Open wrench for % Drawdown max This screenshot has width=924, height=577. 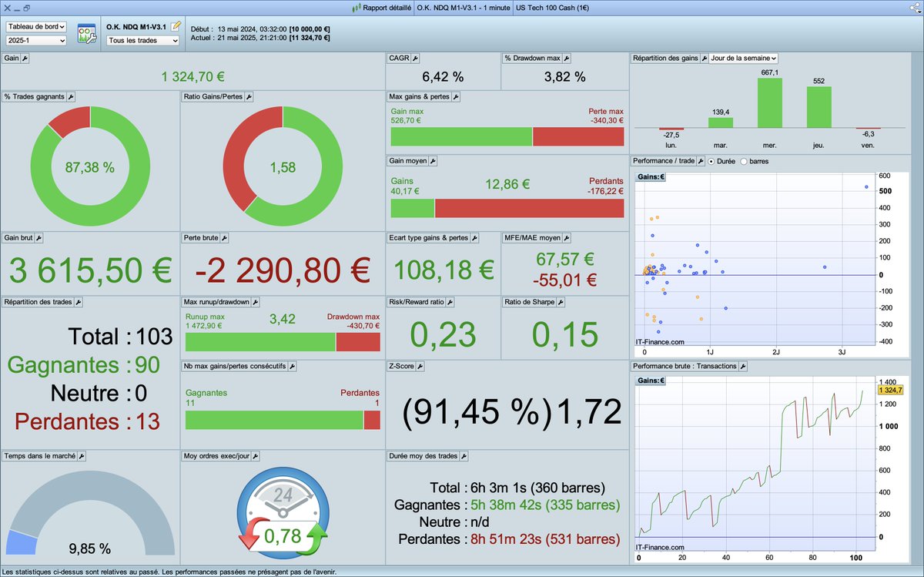[567, 58]
